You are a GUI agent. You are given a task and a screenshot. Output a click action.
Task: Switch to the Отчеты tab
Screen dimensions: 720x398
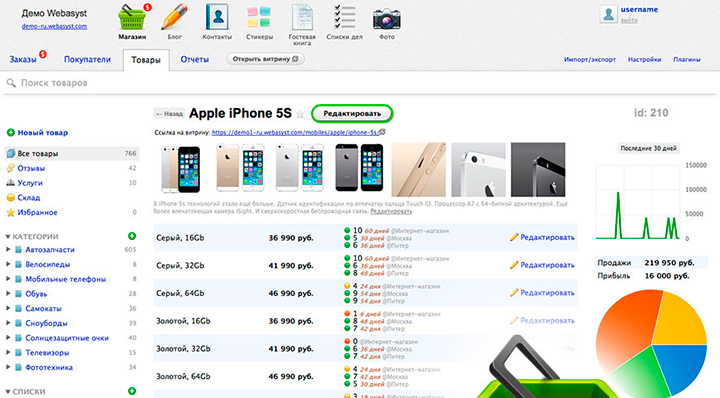point(195,59)
